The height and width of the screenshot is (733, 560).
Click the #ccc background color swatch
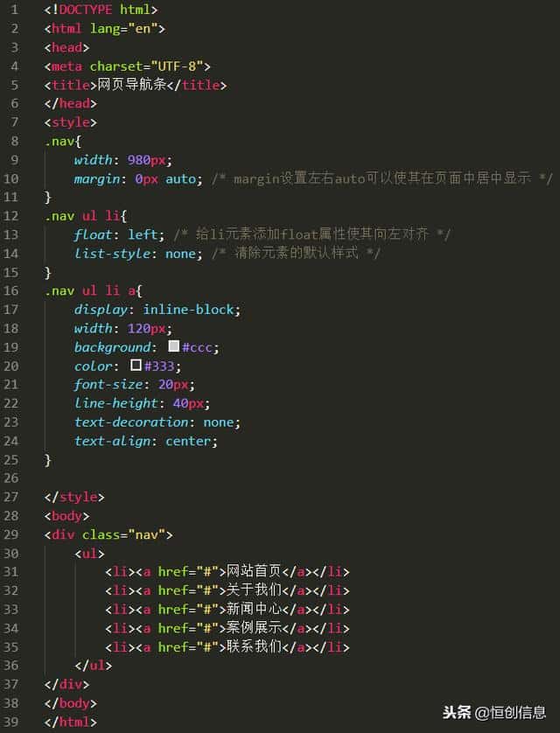174,346
